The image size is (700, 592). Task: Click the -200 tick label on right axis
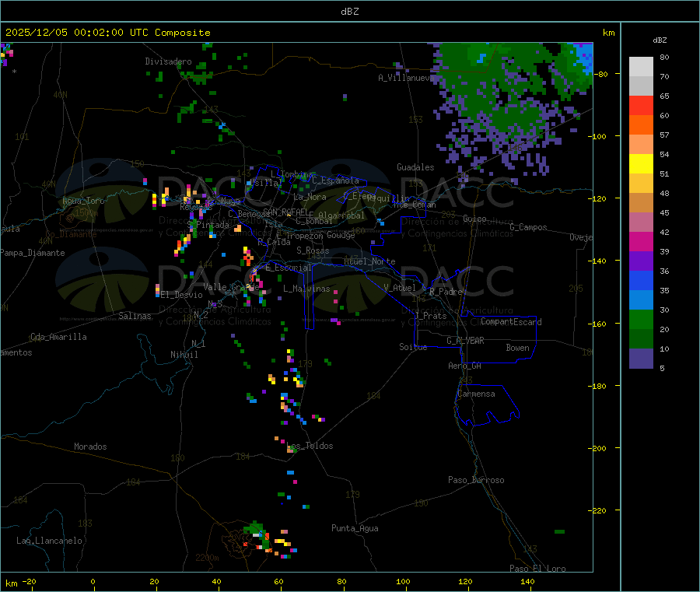point(597,449)
